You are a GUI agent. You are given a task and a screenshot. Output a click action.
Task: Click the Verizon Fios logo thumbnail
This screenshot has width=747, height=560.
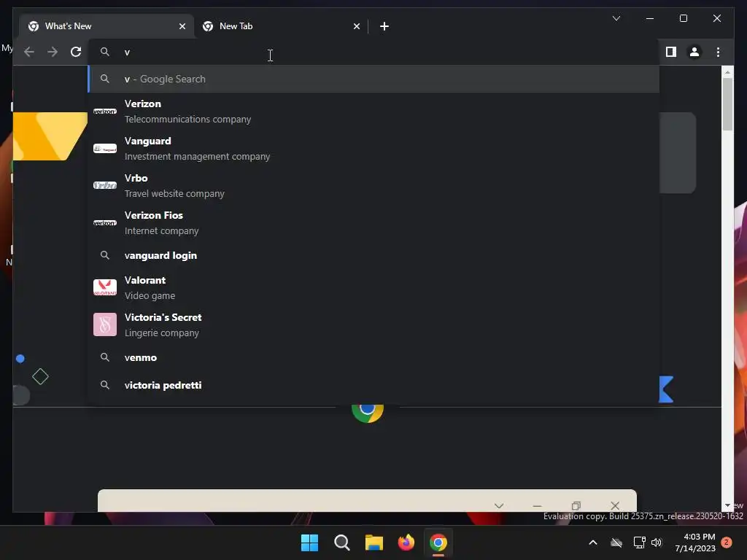tap(105, 223)
